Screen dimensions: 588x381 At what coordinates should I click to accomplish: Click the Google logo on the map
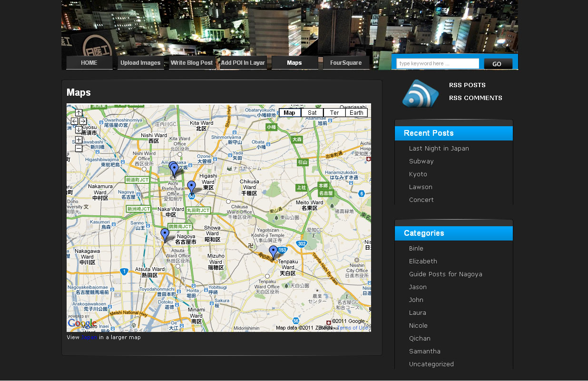tap(82, 324)
